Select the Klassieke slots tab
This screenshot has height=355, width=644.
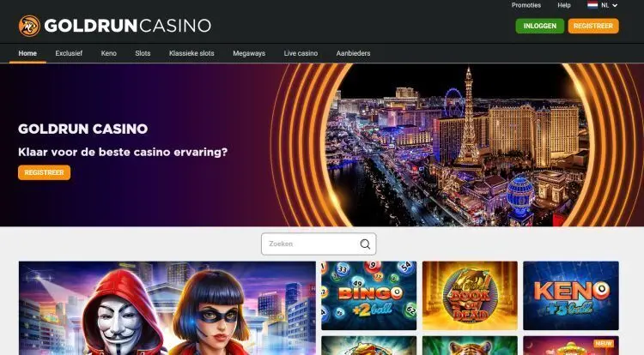pos(191,53)
